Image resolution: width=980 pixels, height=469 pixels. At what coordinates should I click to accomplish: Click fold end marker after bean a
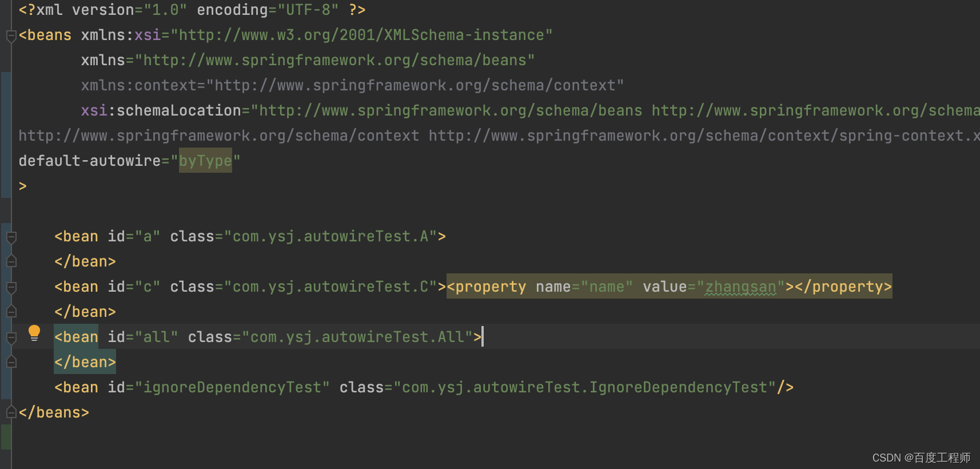(x=11, y=261)
